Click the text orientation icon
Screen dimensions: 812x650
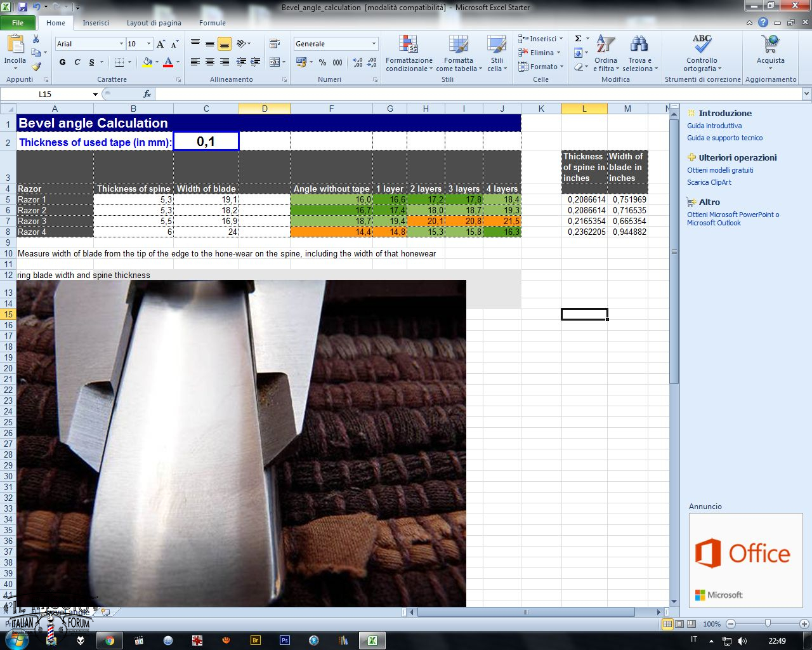241,44
